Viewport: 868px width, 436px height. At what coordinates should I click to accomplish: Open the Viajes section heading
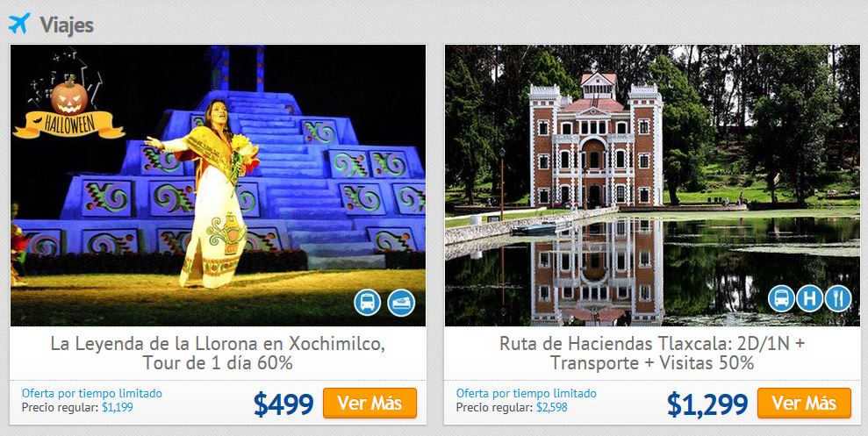[x=67, y=25]
